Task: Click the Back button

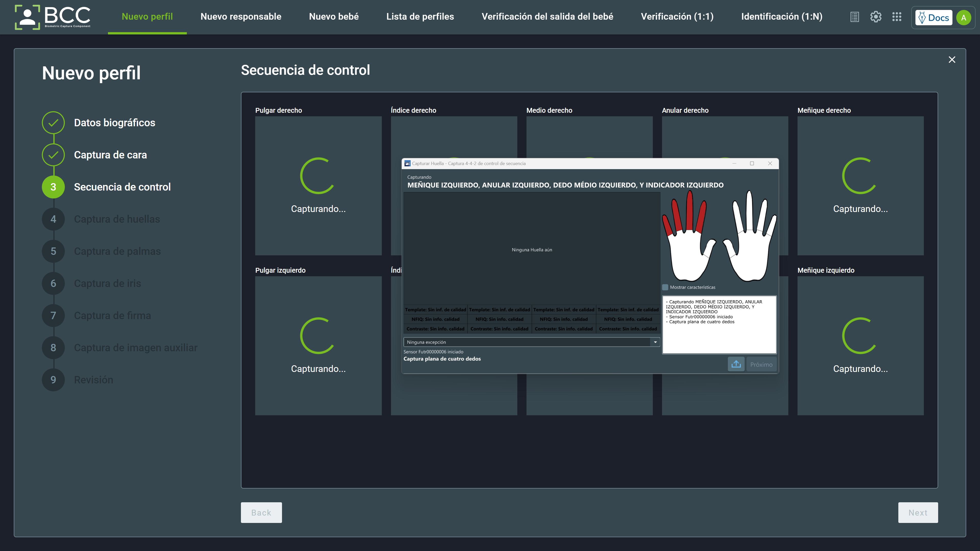Action: pos(261,512)
